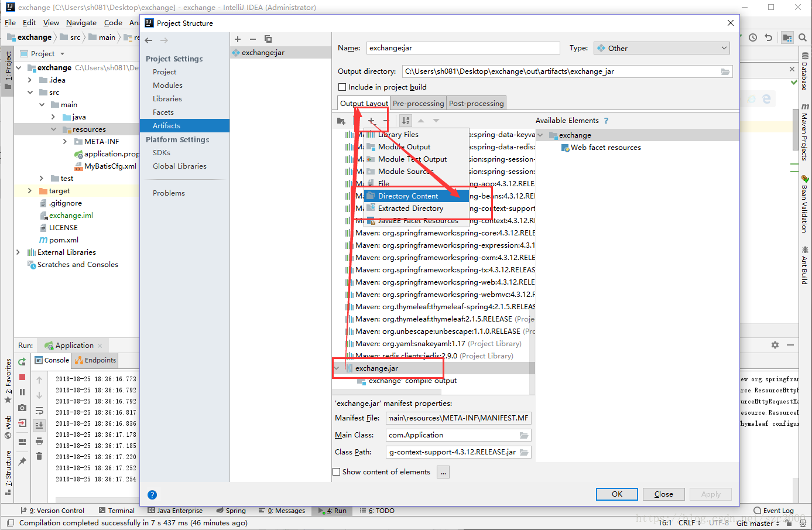Choose Library Files in popup

pos(416,135)
